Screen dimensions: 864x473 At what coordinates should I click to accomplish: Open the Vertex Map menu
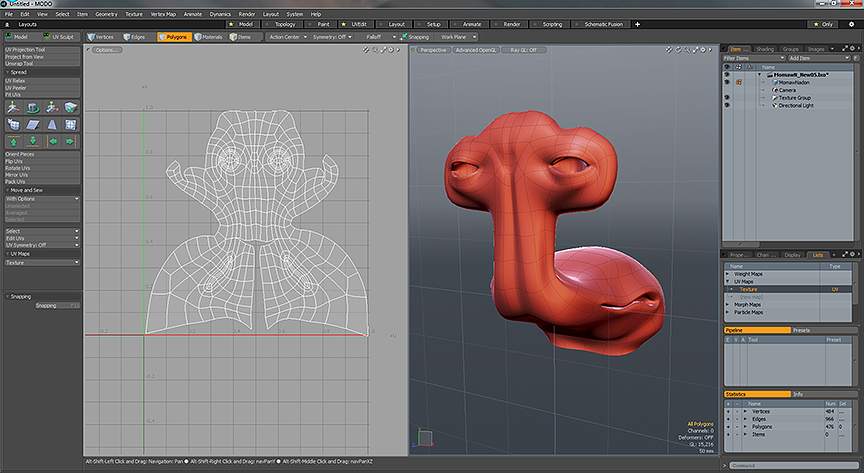click(163, 14)
